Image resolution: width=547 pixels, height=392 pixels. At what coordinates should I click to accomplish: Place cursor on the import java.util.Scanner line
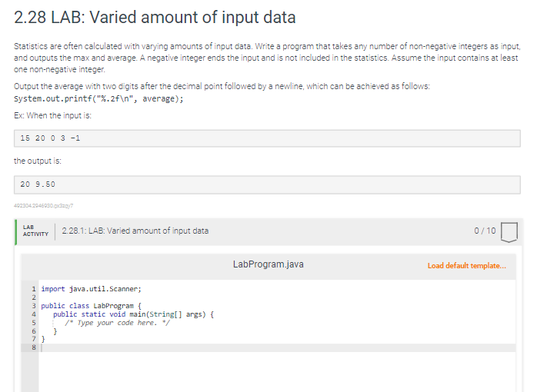[91, 289]
